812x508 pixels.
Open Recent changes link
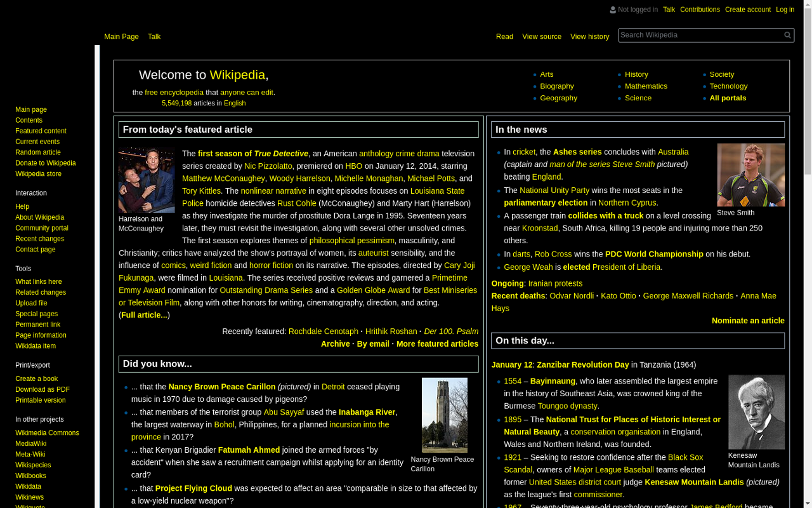pos(39,239)
